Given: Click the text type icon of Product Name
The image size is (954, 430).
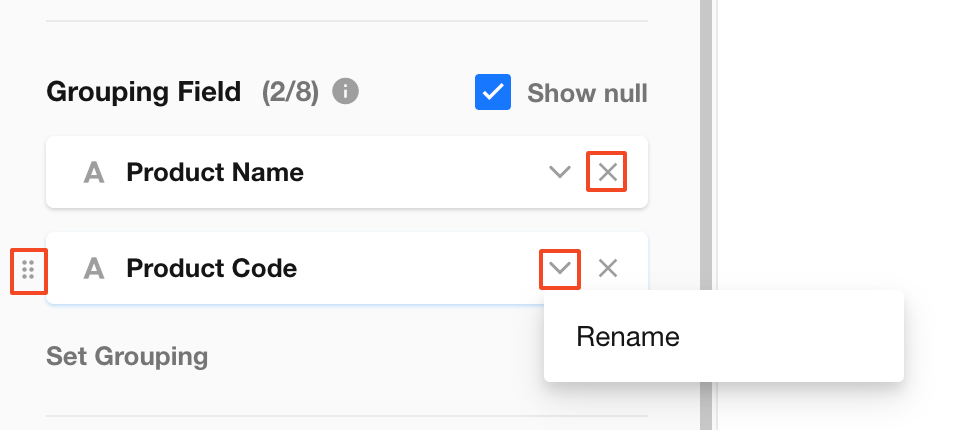Looking at the screenshot, I should tap(94, 173).
